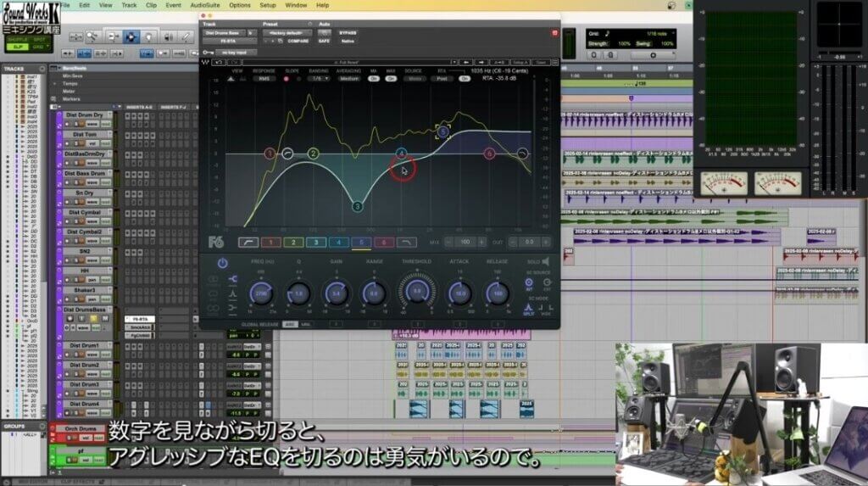Open the GRID mode dropdown arrow
The height and width of the screenshot is (486, 868).
click(x=48, y=47)
